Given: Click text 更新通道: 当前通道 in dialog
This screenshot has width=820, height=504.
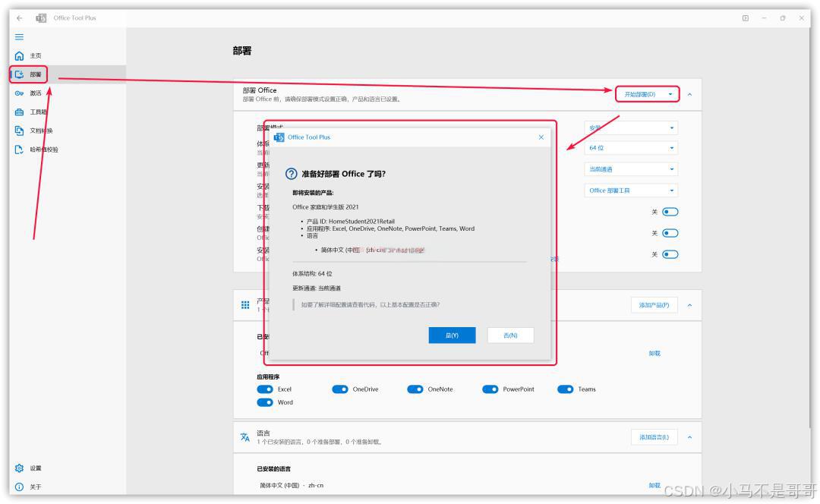Looking at the screenshot, I should point(317,288).
